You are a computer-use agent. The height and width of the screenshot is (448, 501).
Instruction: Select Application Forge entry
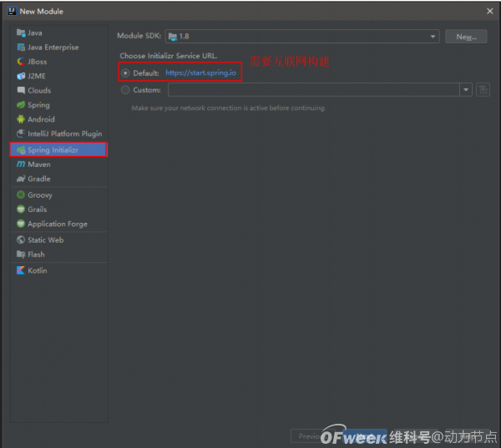tap(59, 224)
